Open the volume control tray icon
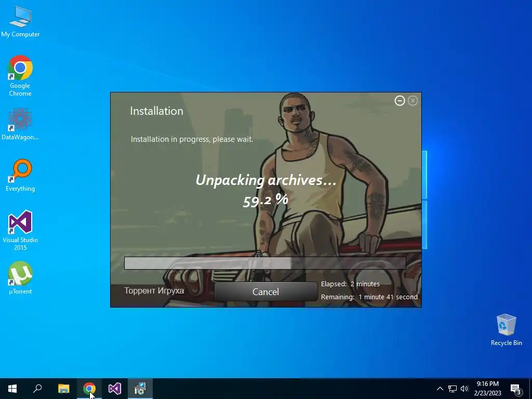This screenshot has height=399, width=532. (464, 389)
